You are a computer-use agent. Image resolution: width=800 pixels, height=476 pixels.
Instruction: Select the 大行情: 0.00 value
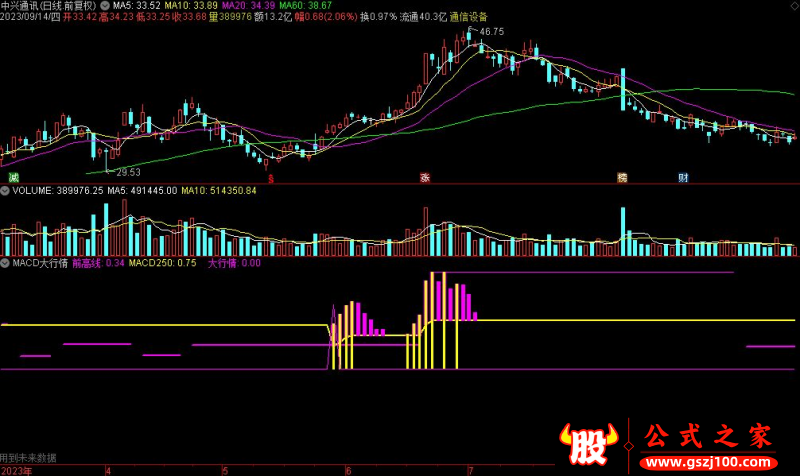tap(234, 263)
